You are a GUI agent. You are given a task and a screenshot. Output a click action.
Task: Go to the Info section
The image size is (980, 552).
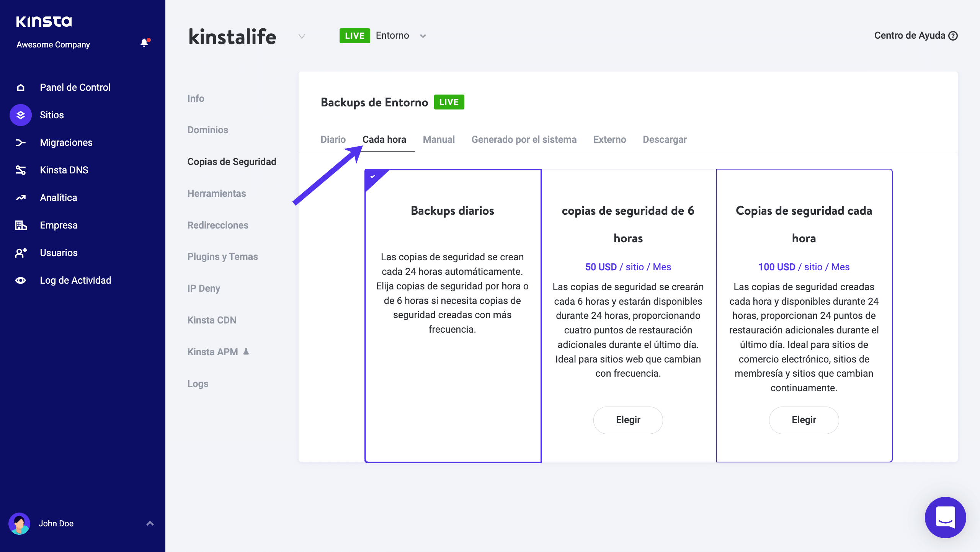196,98
